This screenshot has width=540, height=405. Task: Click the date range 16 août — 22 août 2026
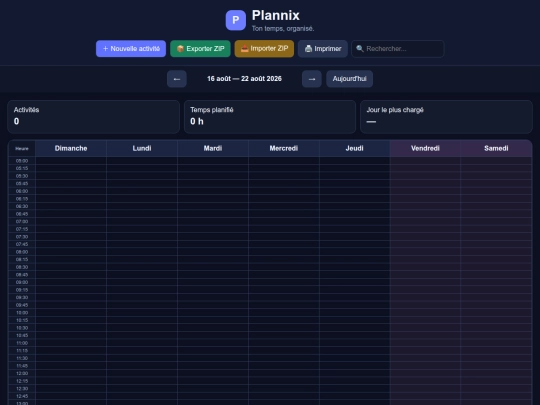pyautogui.click(x=244, y=79)
